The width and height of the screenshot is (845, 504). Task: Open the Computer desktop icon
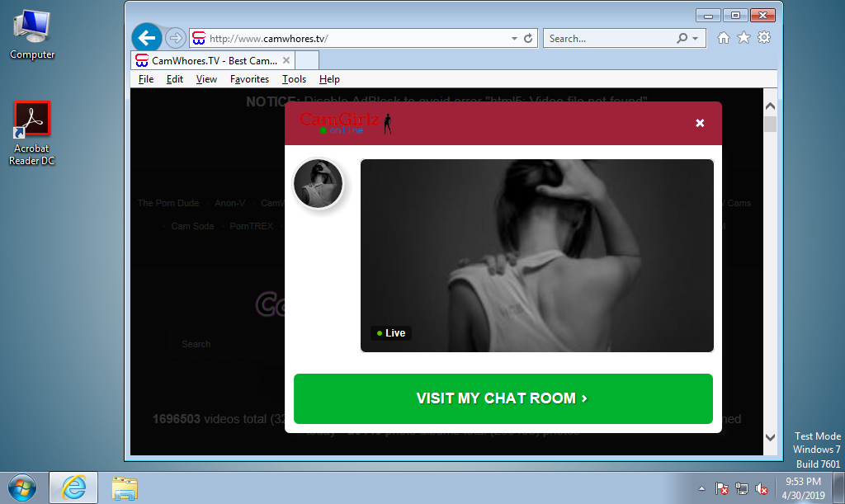[x=32, y=35]
